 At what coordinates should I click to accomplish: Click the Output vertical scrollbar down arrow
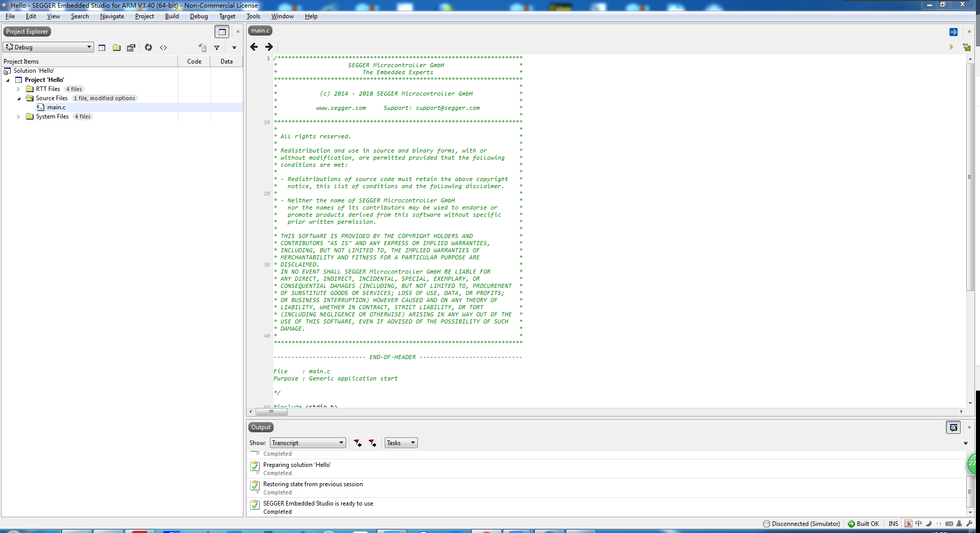tap(970, 513)
